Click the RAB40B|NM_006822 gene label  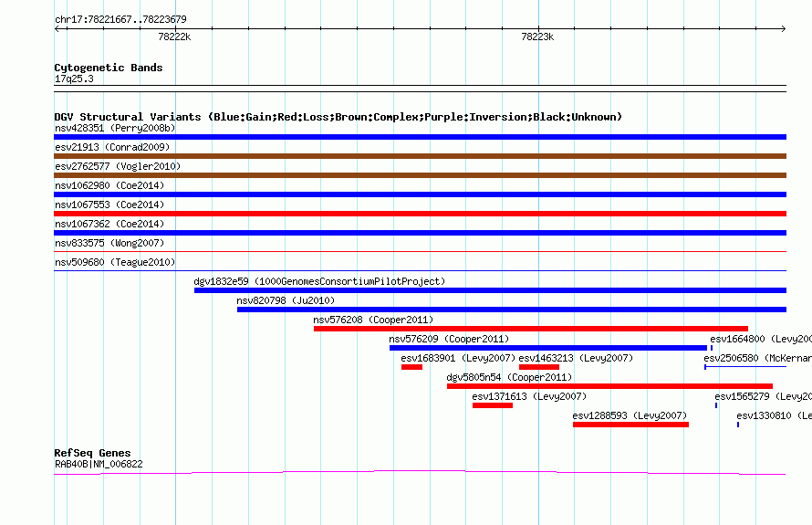click(x=99, y=465)
